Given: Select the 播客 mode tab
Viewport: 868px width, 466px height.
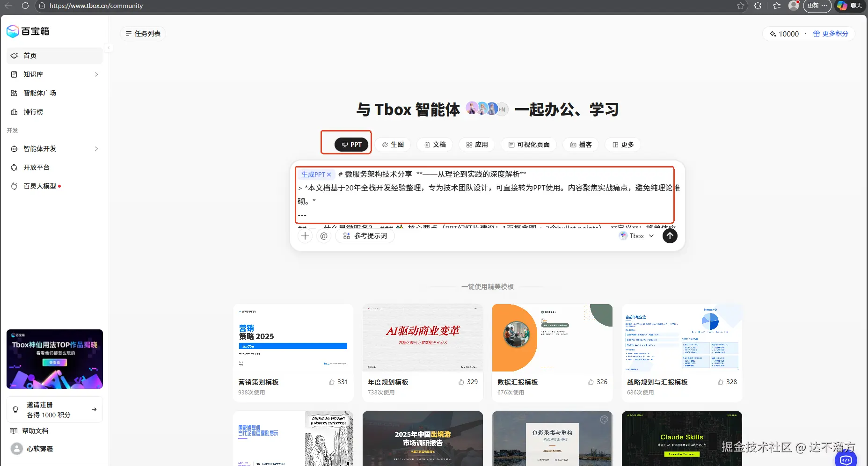Looking at the screenshot, I should coord(581,145).
